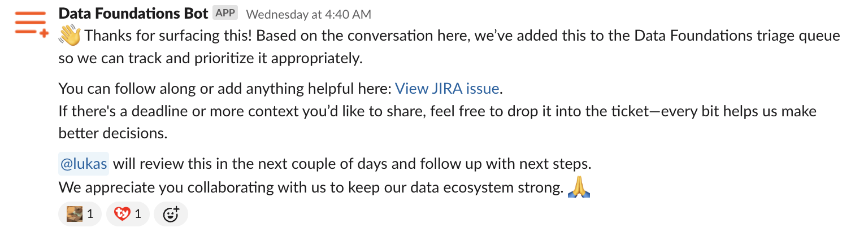Add a new emoji reaction
This screenshot has width=868, height=236.
point(171,214)
